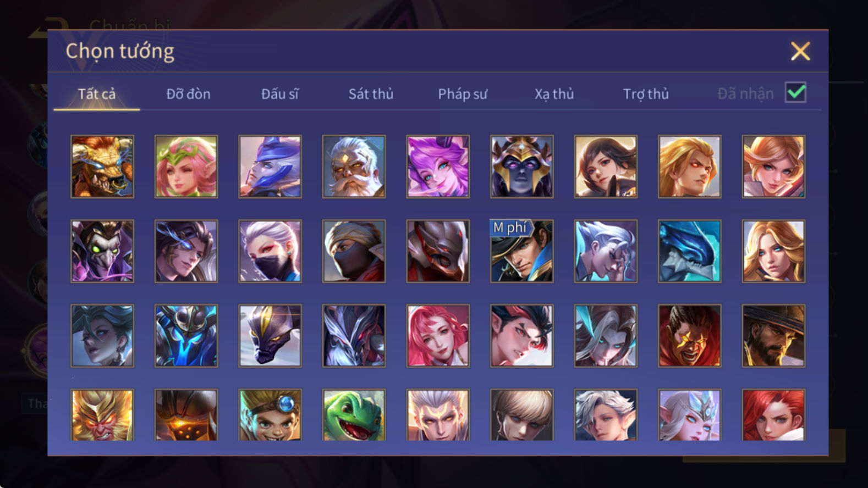Select the green-eyed plague mask hero
868x488 pixels.
point(102,251)
